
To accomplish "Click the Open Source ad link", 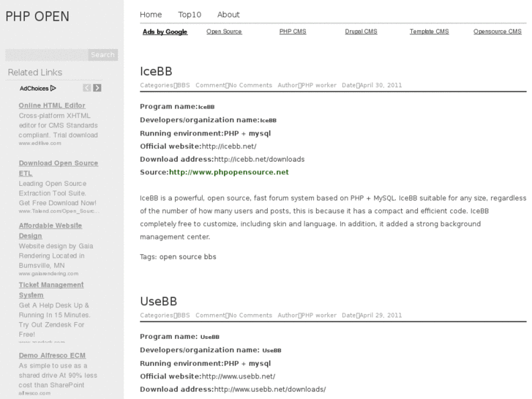I will [224, 32].
